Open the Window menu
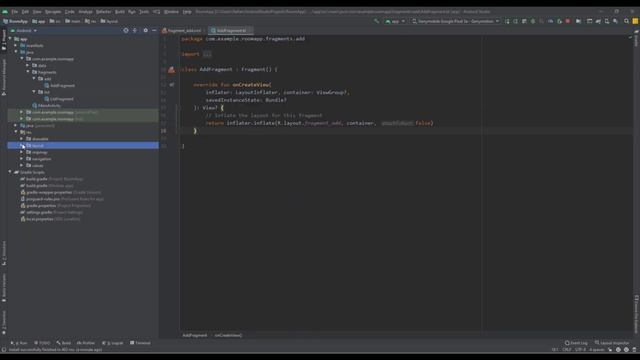Screen dimensions: 640x360 171,12
